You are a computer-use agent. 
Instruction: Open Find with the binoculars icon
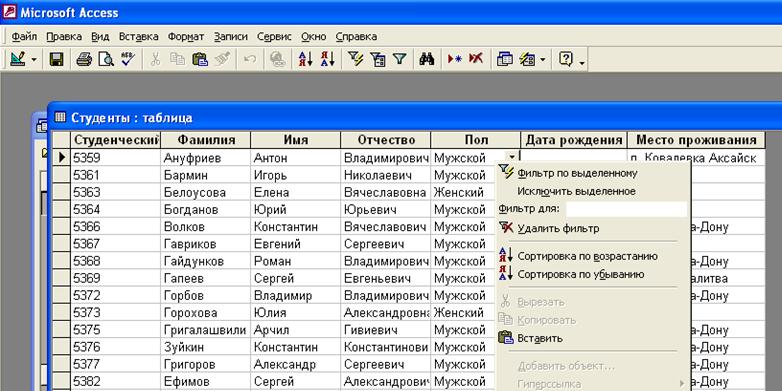[x=426, y=59]
